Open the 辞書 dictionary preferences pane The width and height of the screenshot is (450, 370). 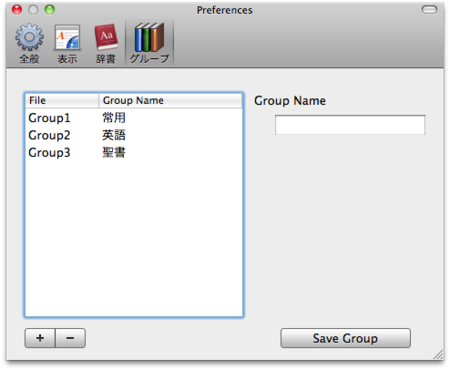[x=106, y=44]
